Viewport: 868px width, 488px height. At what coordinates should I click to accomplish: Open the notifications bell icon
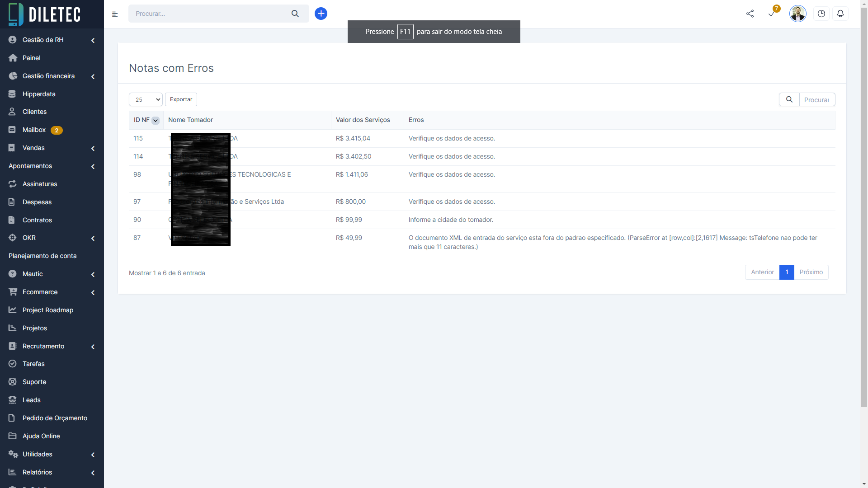click(840, 14)
